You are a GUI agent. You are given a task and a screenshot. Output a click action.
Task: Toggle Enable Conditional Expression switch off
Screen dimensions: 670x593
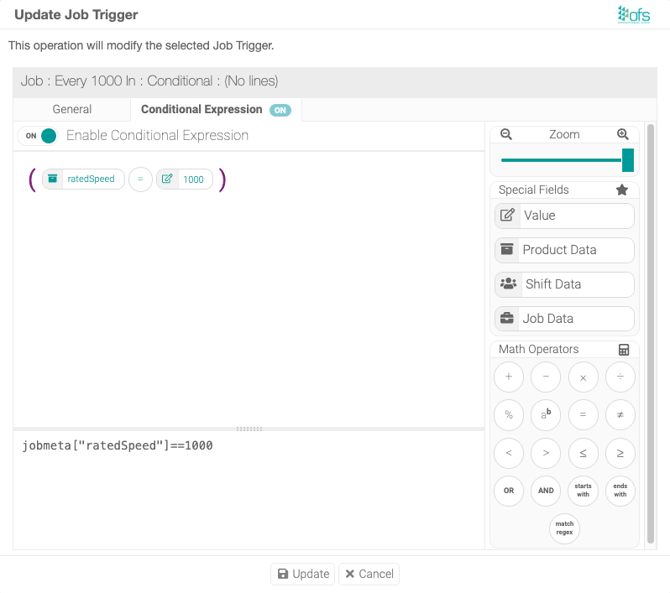[x=41, y=136]
